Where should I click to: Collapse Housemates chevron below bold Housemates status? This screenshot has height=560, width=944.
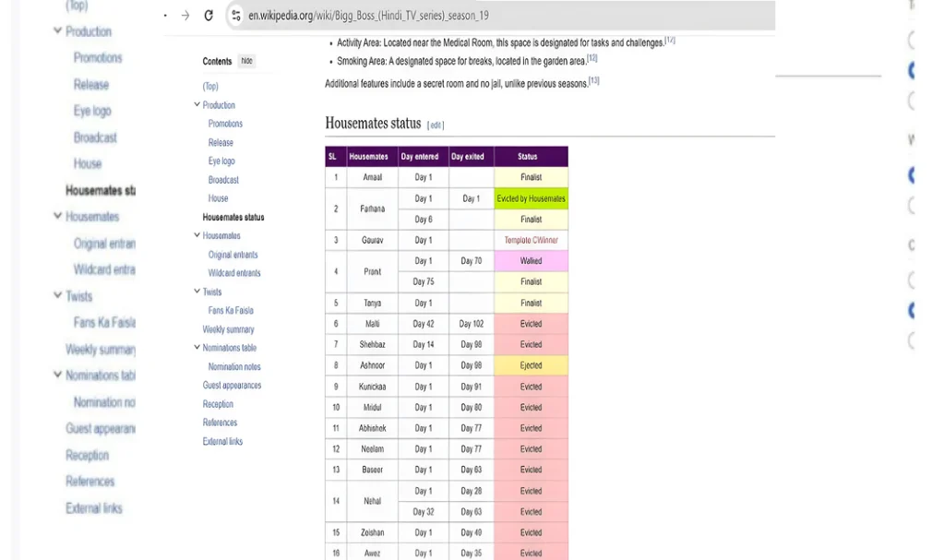pyautogui.click(x=197, y=235)
